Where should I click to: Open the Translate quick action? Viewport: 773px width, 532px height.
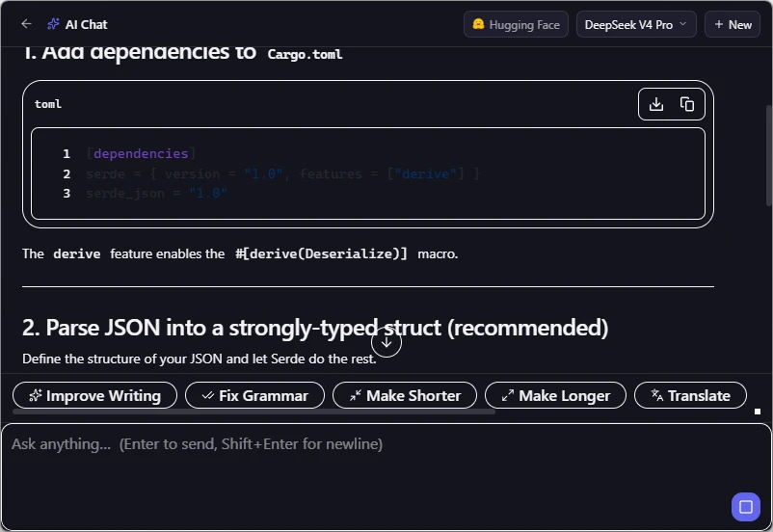690,395
